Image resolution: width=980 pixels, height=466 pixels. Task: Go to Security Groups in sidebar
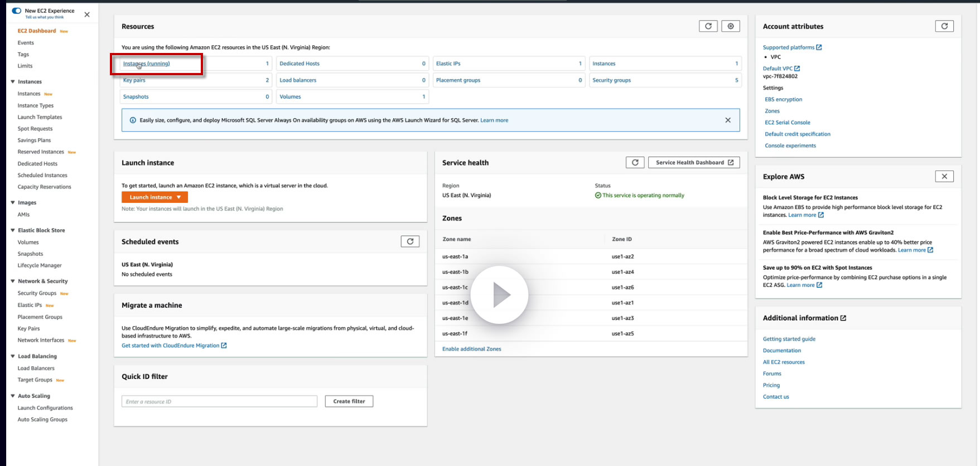[37, 293]
